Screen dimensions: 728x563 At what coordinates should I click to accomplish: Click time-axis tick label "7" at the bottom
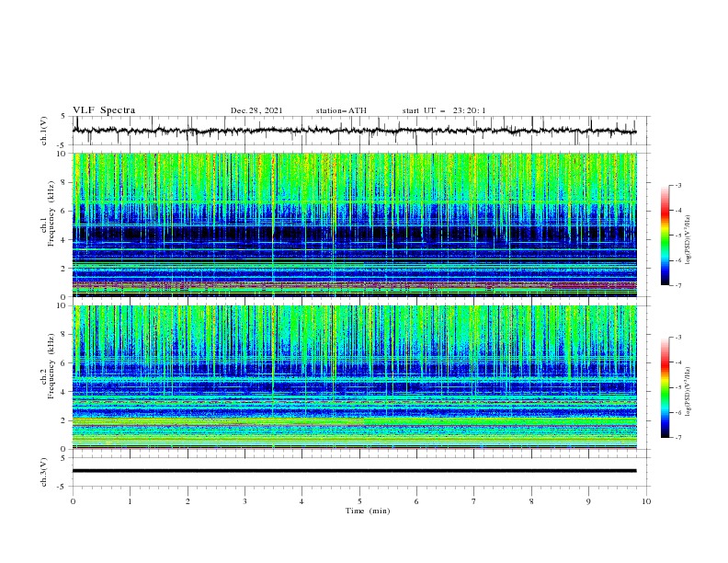coord(474,501)
